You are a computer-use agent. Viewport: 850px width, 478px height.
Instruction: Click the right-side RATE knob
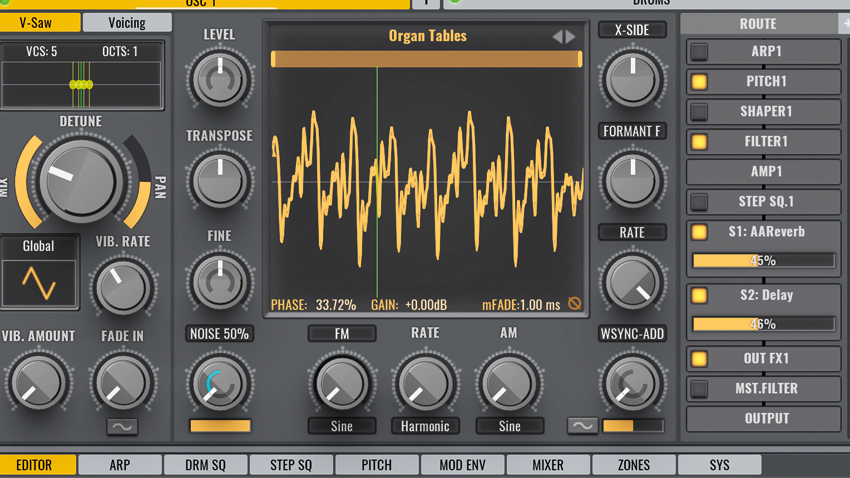(x=633, y=282)
